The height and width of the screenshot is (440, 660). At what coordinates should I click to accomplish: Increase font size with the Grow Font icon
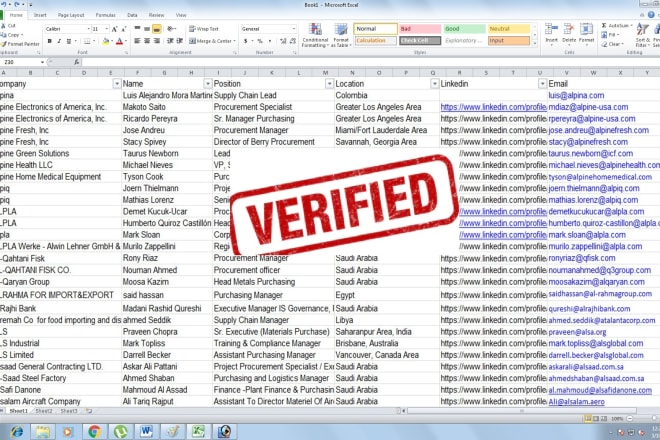tap(114, 29)
